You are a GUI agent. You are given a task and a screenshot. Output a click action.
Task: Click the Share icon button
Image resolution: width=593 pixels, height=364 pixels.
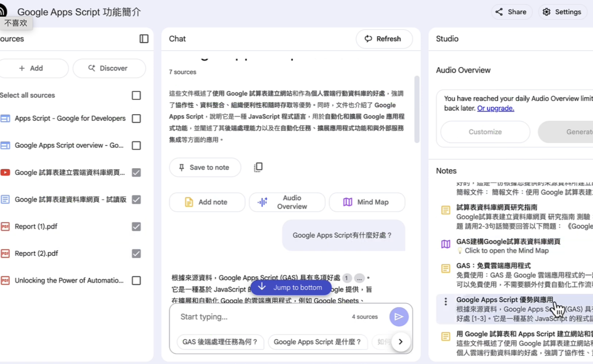pyautogui.click(x=512, y=12)
